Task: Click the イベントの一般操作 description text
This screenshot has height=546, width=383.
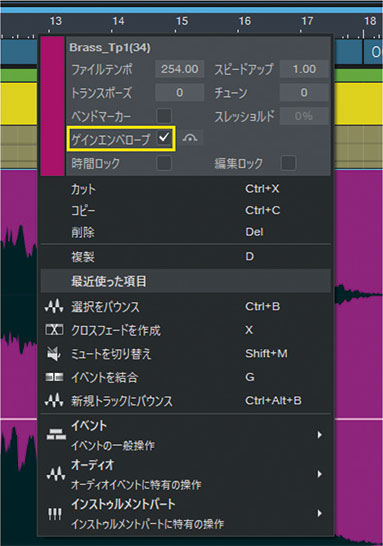Action: pos(113,445)
